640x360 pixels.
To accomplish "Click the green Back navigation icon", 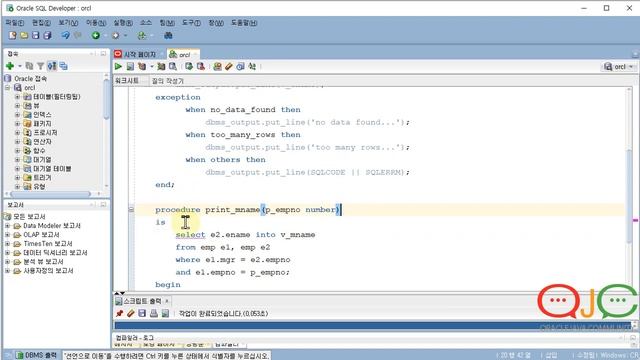I will click(x=96, y=36).
